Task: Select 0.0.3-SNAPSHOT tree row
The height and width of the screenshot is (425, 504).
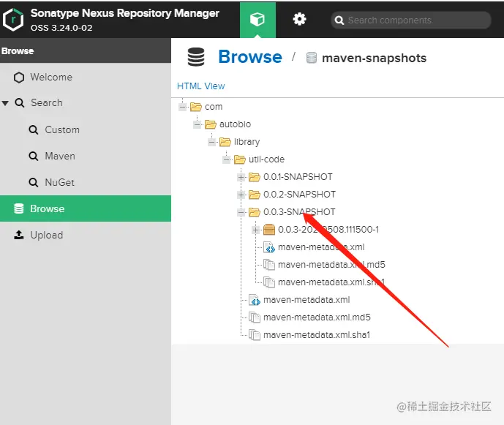Action: tap(299, 212)
